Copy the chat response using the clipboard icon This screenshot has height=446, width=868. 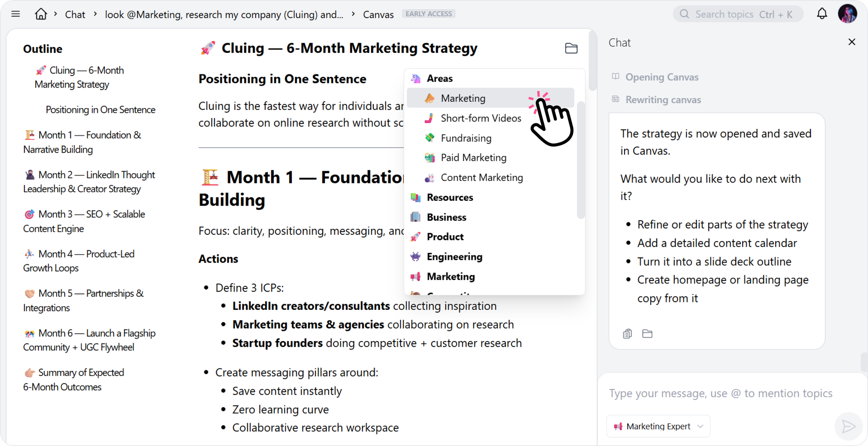[x=627, y=334]
